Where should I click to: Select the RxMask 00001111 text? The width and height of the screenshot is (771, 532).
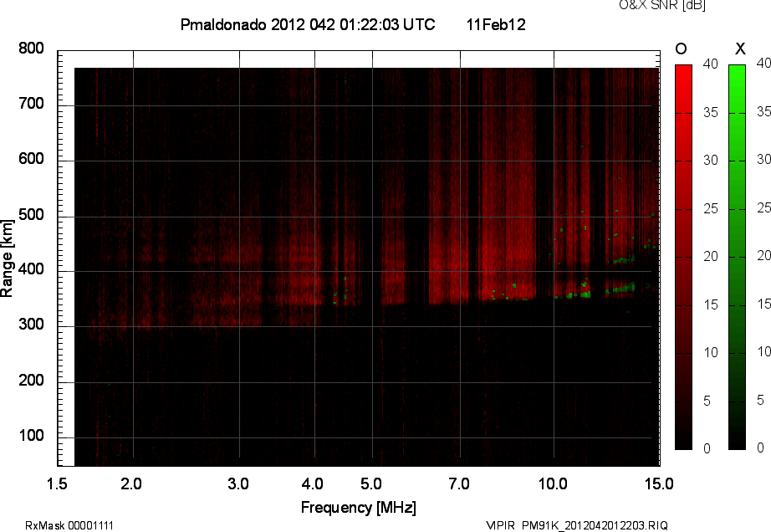[69, 525]
